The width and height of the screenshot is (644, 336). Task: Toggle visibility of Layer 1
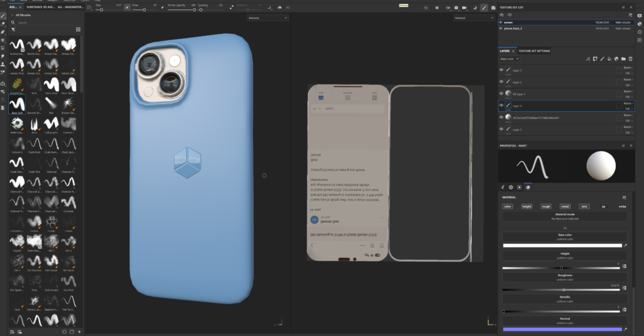click(x=501, y=129)
